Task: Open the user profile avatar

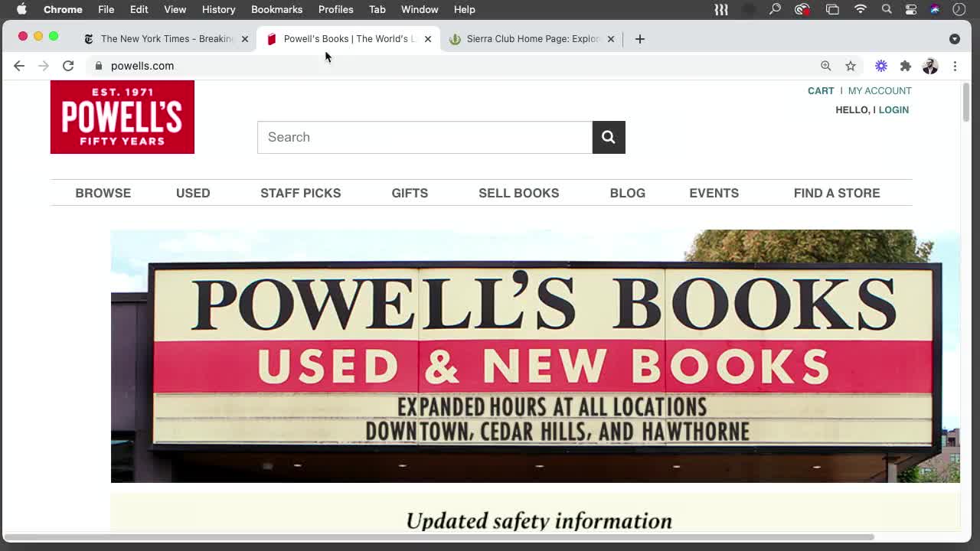Action: 930,66
